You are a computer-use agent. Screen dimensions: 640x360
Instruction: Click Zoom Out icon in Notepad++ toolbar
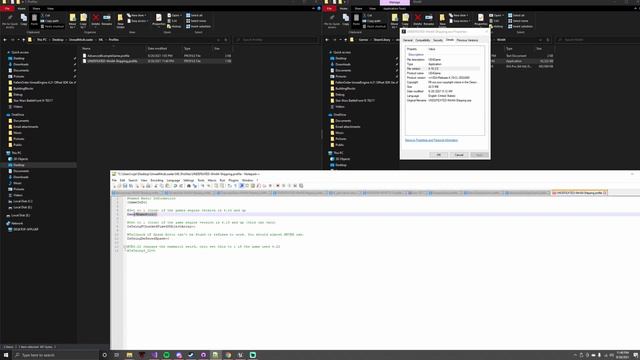point(209,186)
